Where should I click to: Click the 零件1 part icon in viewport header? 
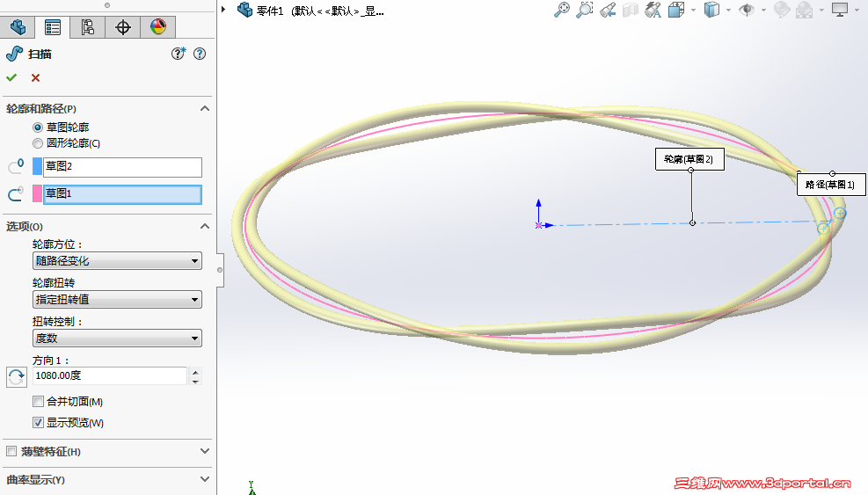point(244,10)
